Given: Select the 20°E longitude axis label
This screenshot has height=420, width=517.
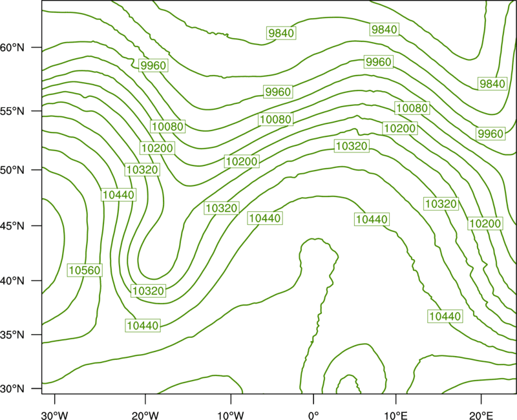Looking at the screenshot, I should tap(481, 415).
